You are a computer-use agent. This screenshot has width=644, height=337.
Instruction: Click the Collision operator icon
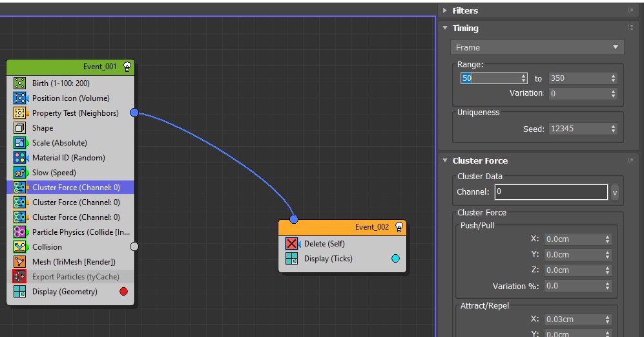[x=20, y=247]
